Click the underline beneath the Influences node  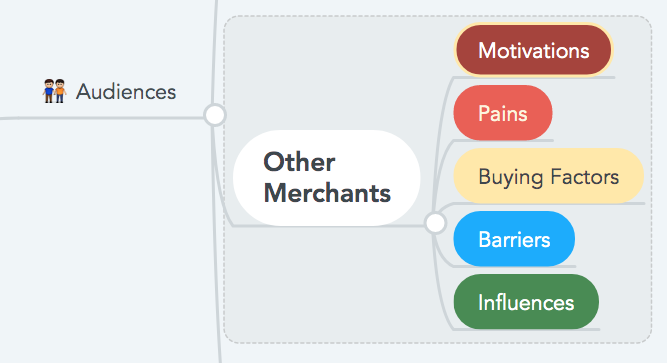[526, 329]
